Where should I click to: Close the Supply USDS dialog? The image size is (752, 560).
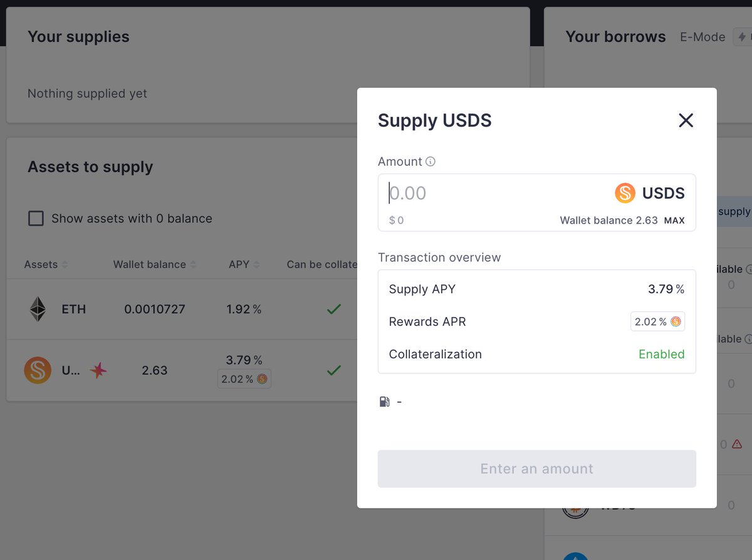pyautogui.click(x=686, y=120)
